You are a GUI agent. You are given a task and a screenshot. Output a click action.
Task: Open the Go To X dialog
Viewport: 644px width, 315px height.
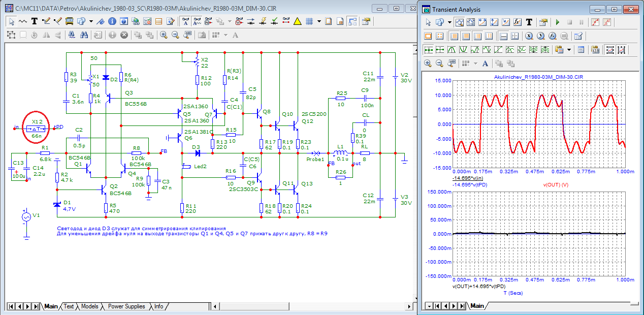click(x=529, y=36)
